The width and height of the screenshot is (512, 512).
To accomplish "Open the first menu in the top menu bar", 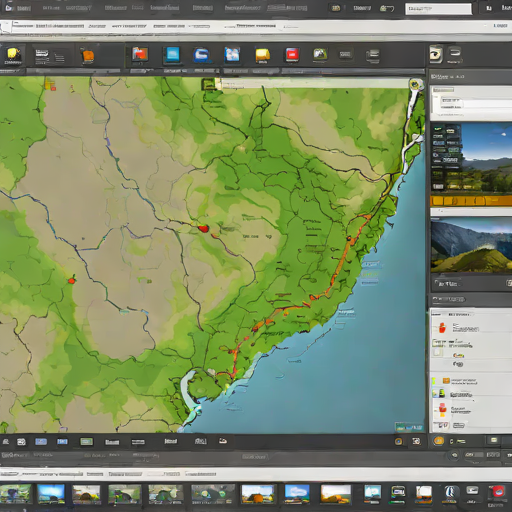I will [9, 7].
